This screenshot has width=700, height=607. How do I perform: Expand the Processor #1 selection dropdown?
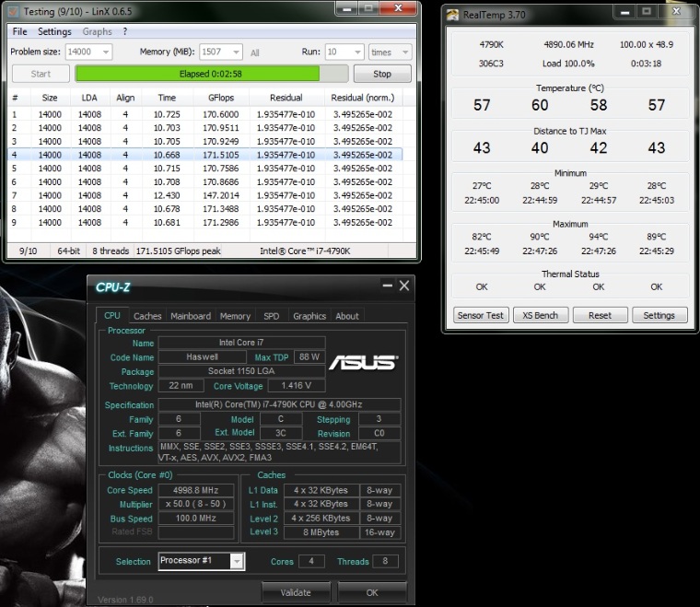click(238, 561)
